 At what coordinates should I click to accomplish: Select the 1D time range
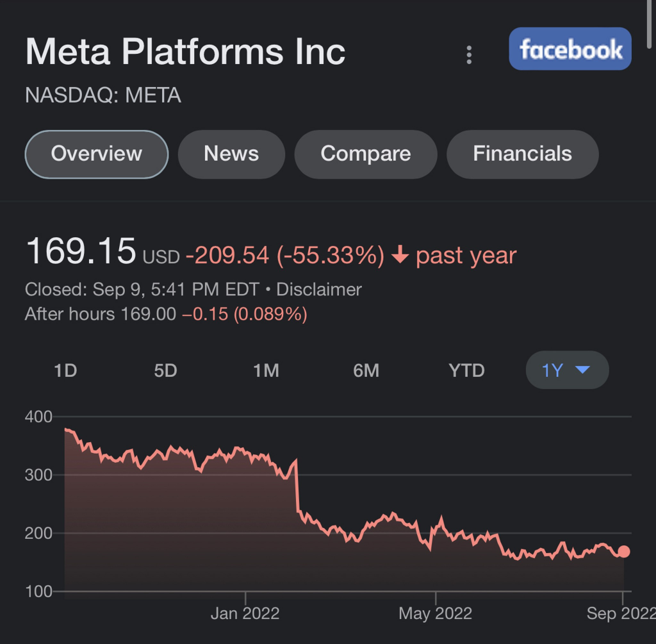pyautogui.click(x=65, y=370)
